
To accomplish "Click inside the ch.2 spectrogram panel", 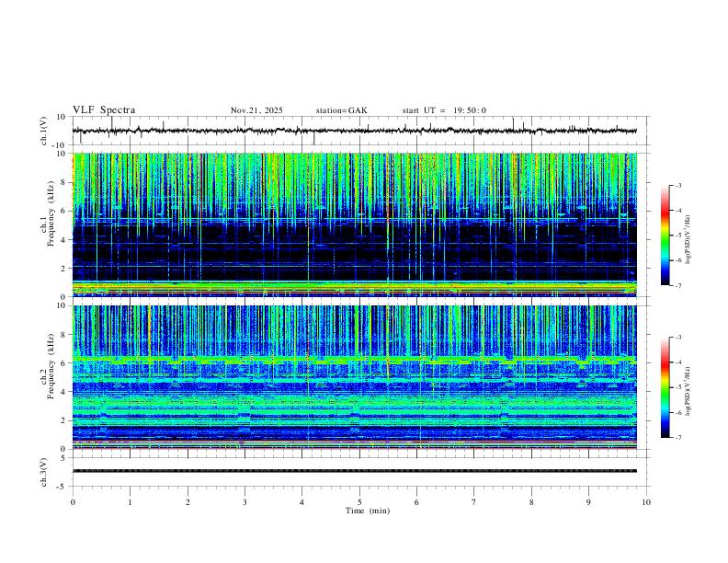I will [354, 377].
